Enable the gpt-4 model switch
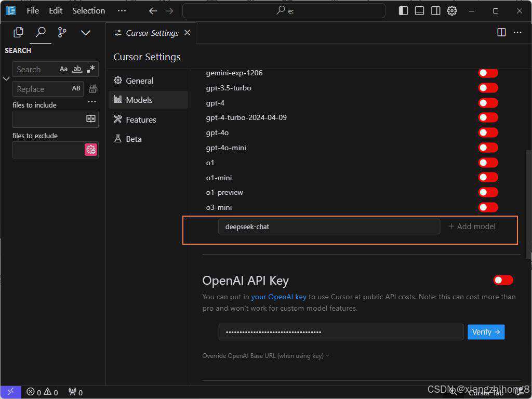532x399 pixels. point(488,103)
